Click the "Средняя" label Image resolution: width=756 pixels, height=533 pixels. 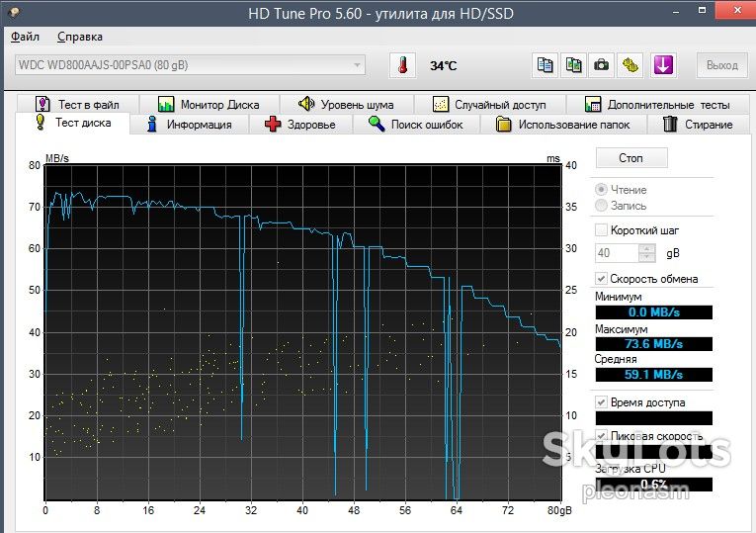coord(616,359)
